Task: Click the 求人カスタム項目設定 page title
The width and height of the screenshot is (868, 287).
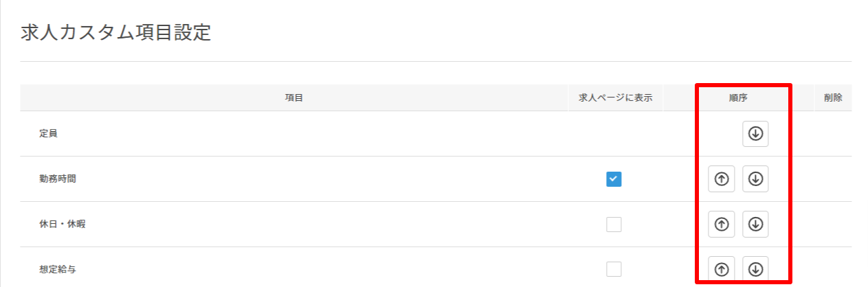Action: click(115, 33)
